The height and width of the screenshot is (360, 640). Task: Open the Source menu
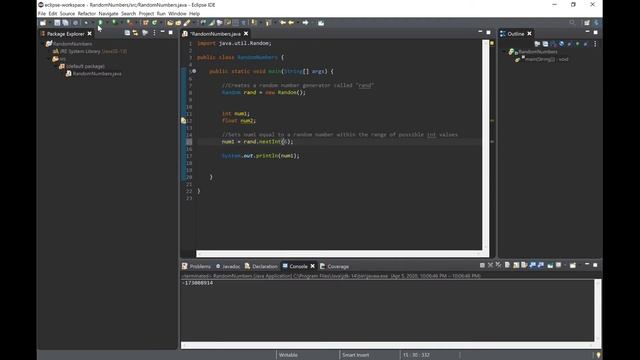point(67,13)
